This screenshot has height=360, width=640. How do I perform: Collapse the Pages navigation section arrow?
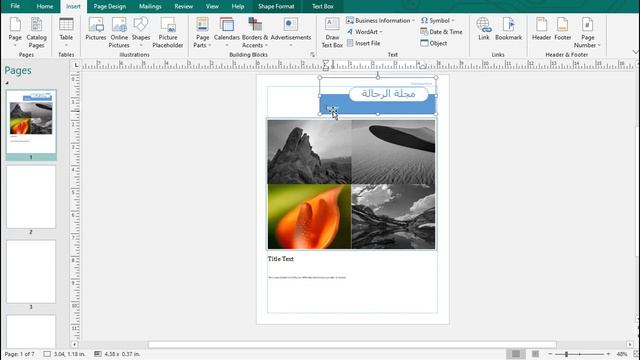click(x=7, y=83)
